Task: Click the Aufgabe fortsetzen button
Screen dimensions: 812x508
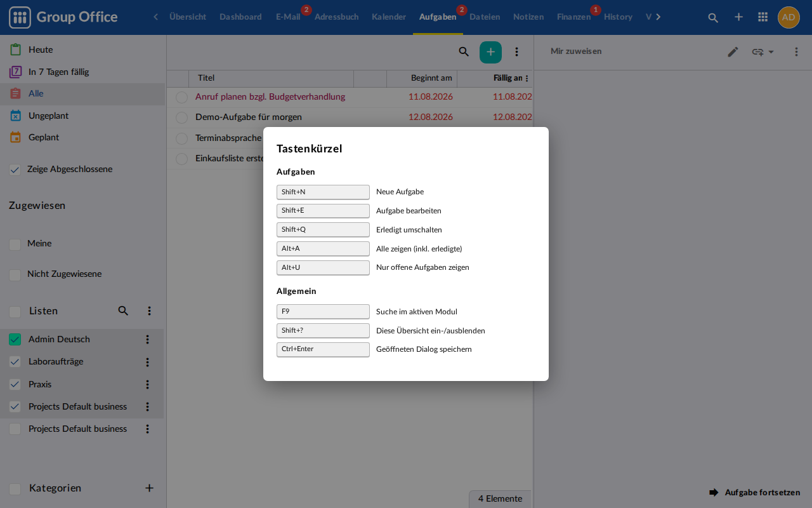Action: click(755, 492)
